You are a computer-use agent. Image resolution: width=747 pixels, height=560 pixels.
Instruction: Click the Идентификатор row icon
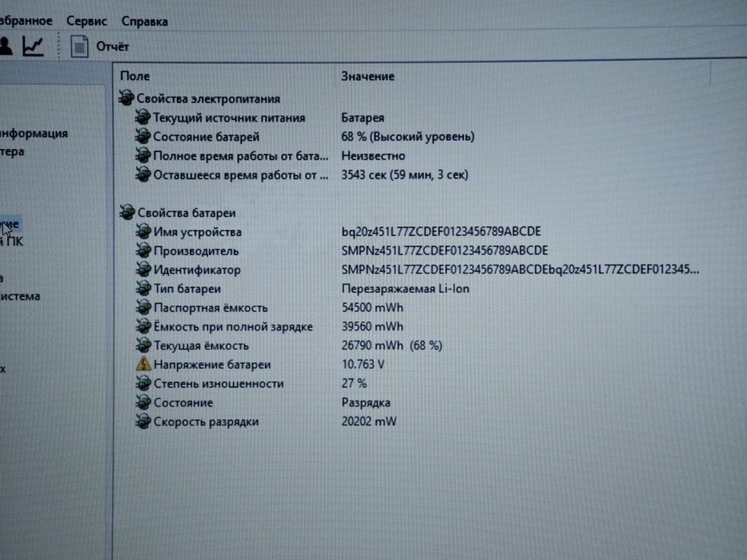coord(143,269)
